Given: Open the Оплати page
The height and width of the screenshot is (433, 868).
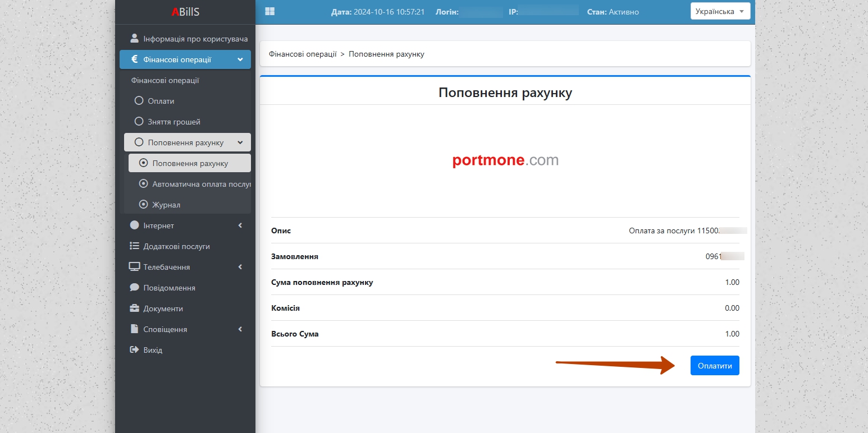Looking at the screenshot, I should click(x=188, y=101).
